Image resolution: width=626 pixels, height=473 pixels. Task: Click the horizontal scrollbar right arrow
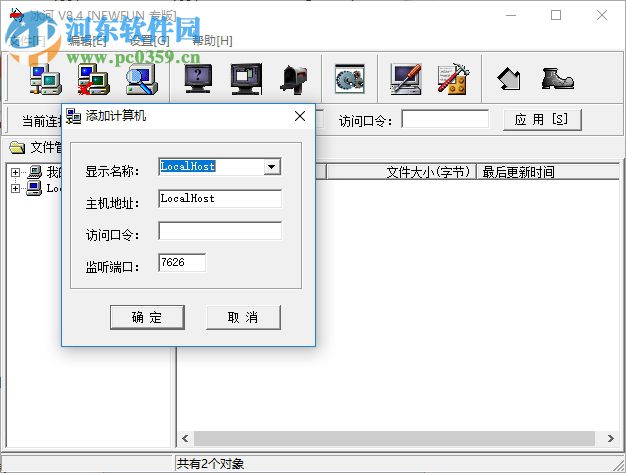(x=611, y=438)
